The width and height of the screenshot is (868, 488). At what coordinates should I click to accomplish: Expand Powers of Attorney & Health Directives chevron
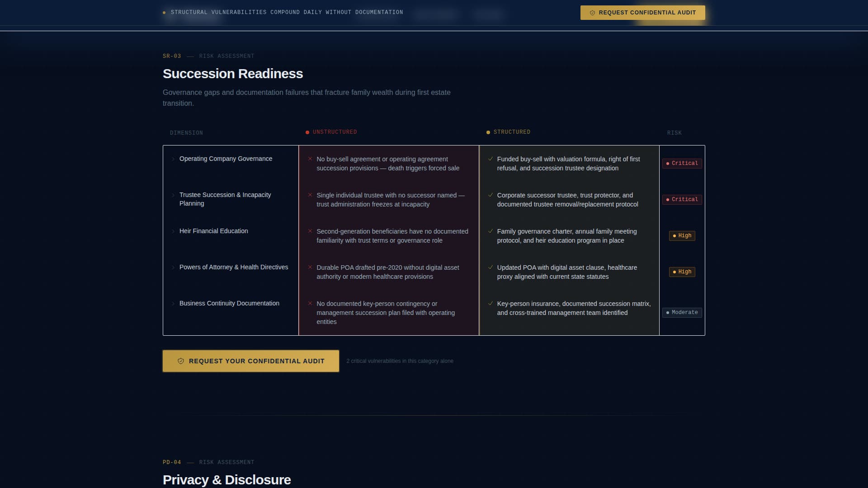(173, 267)
